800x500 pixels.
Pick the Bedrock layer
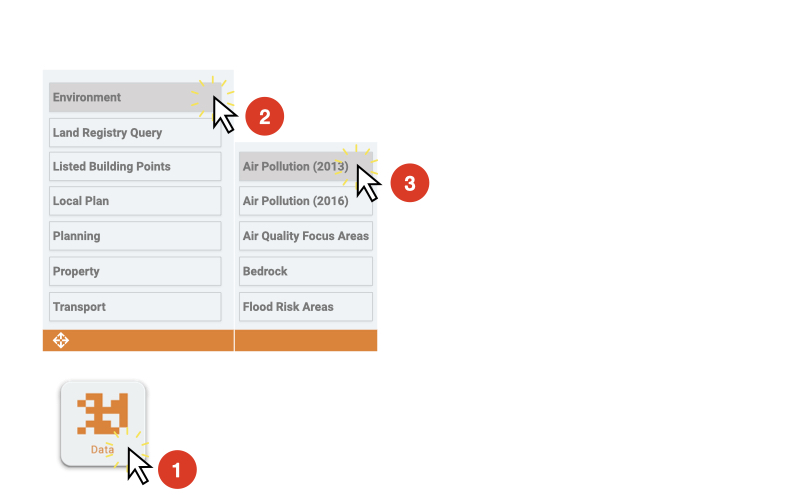(x=306, y=271)
